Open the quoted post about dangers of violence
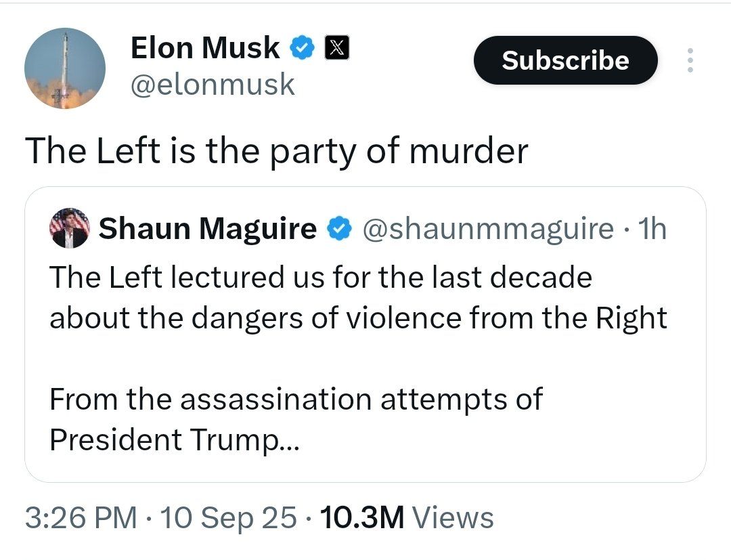The width and height of the screenshot is (731, 560). click(x=365, y=335)
